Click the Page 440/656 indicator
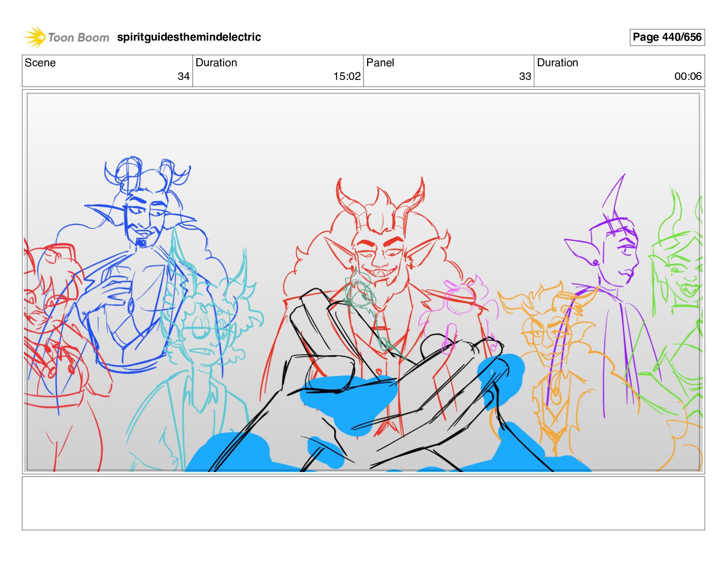Viewport: 728px width, 563px height. (667, 37)
